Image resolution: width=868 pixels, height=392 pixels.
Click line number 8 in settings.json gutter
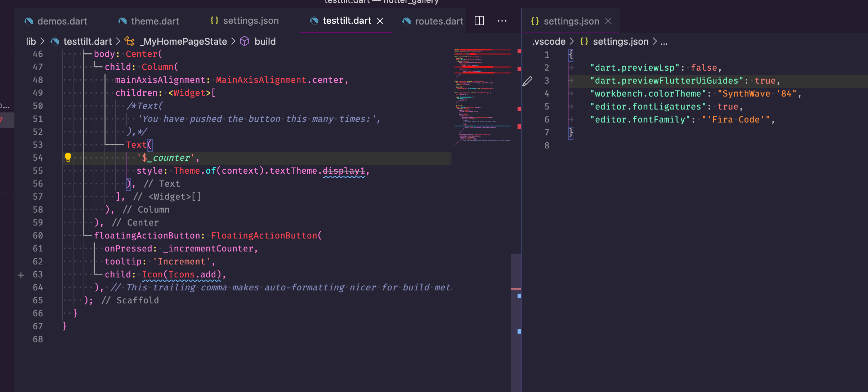pos(547,146)
